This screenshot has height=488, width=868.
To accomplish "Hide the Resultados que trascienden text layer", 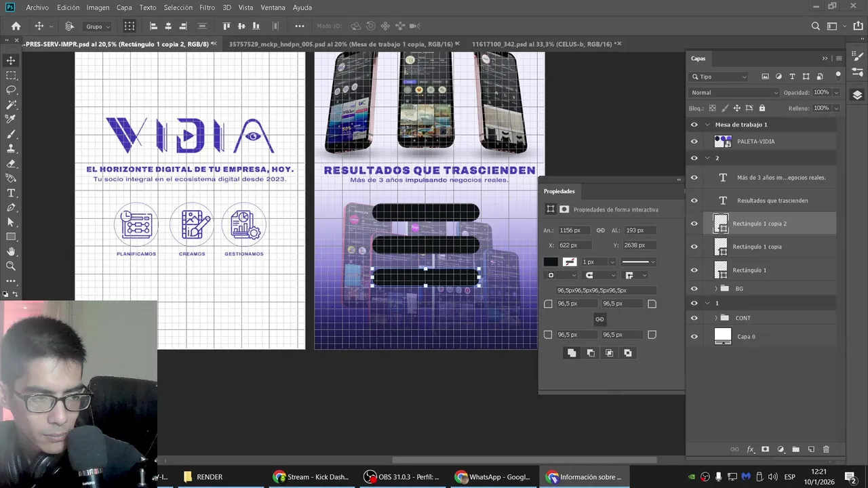I will [x=694, y=201].
